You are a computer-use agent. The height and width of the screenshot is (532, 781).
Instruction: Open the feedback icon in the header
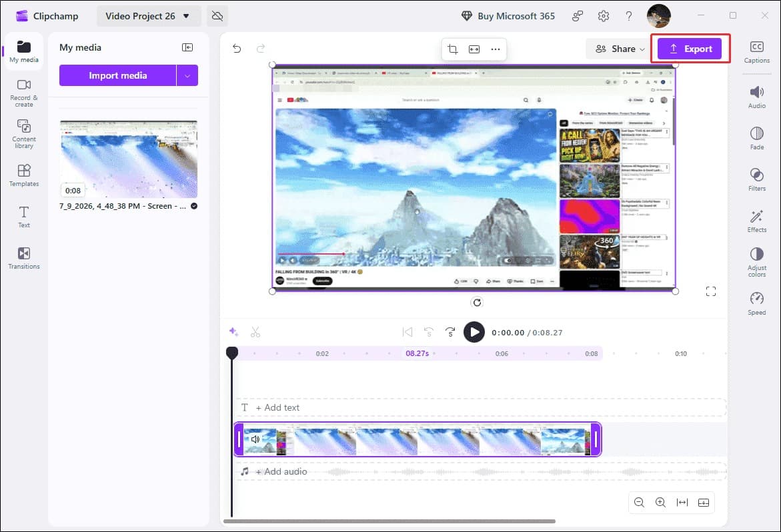point(578,16)
